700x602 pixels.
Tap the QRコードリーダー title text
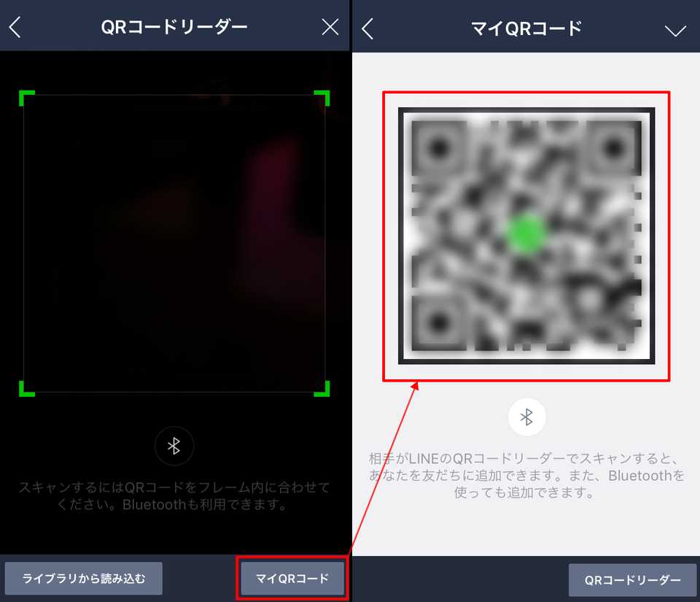coord(174,27)
